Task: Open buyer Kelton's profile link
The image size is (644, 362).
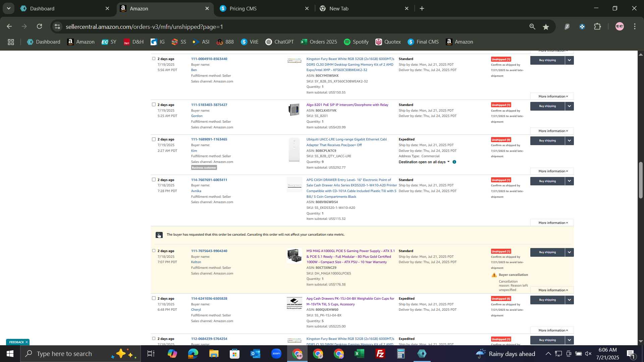Action: [196, 262]
